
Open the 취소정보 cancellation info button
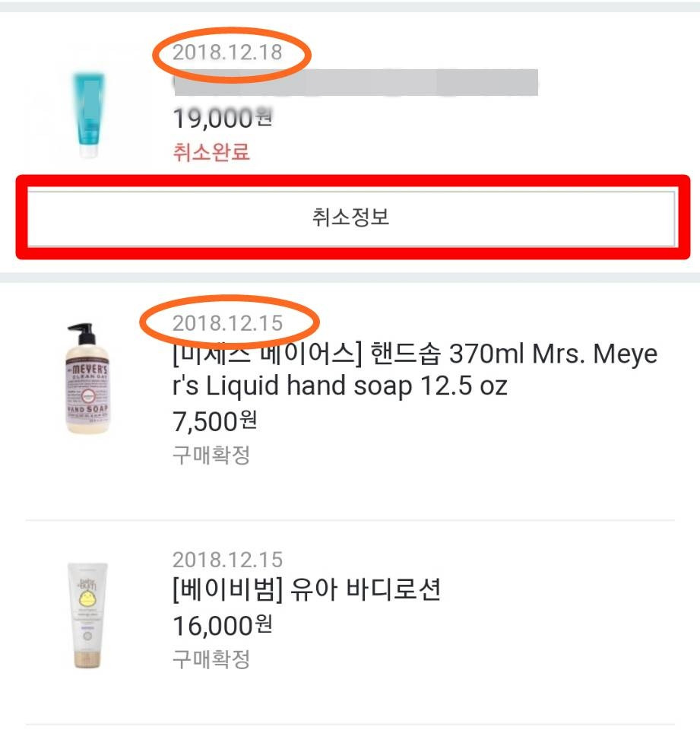pyautogui.click(x=351, y=217)
